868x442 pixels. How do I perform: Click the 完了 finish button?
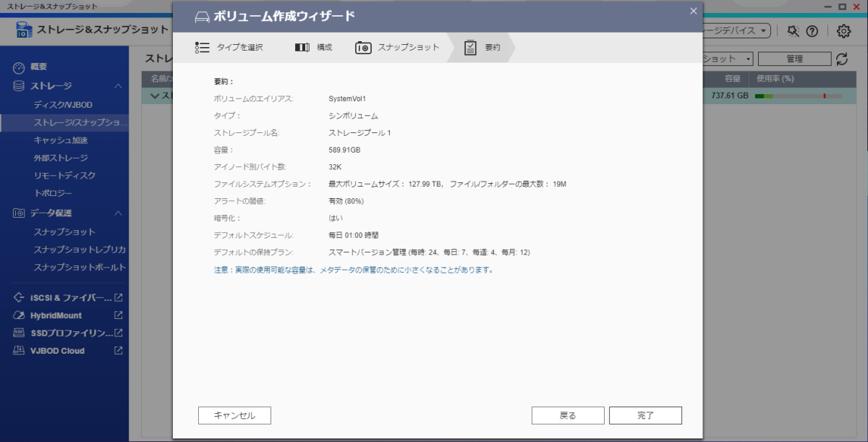pos(645,415)
